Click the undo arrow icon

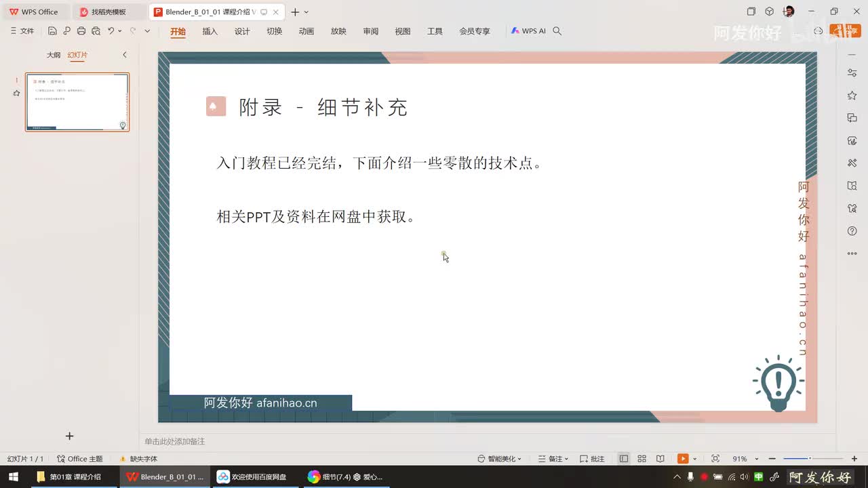click(111, 31)
